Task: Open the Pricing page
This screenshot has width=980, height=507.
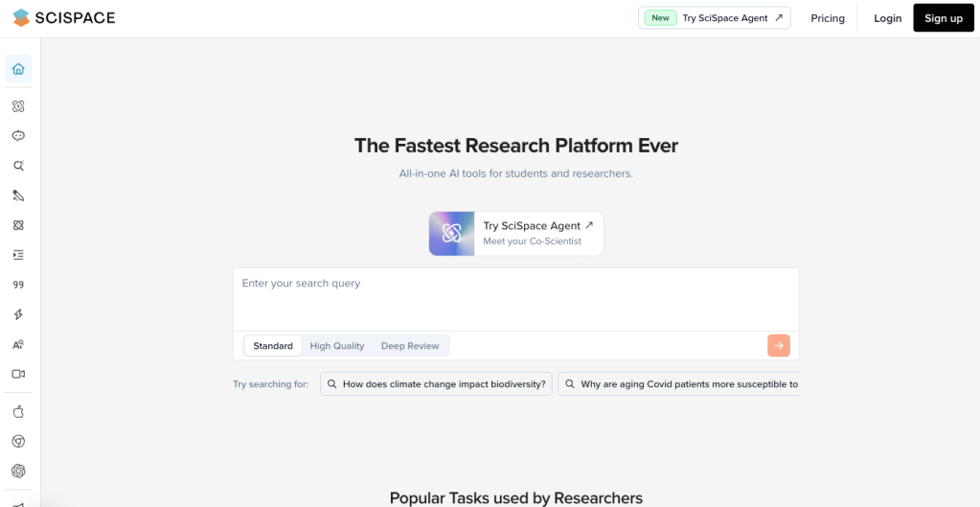Action: [x=828, y=18]
